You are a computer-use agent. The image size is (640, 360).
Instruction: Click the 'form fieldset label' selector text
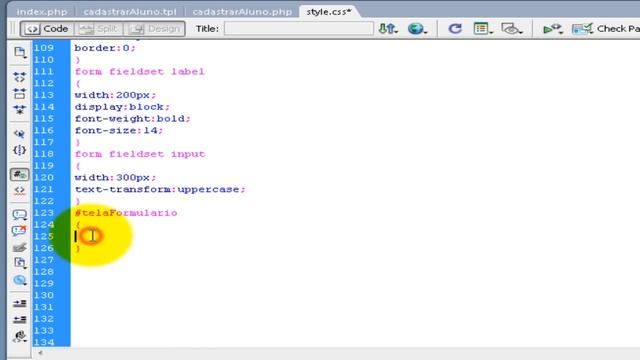coord(139,72)
